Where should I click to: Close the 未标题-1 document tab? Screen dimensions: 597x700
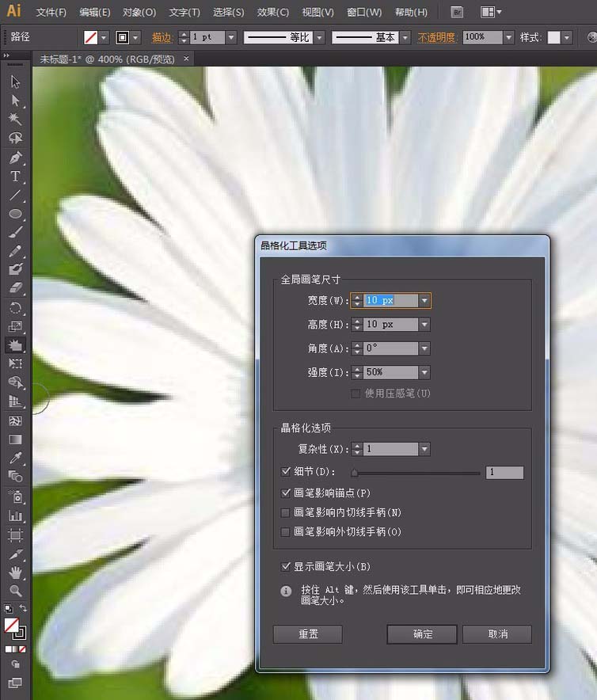pos(186,59)
